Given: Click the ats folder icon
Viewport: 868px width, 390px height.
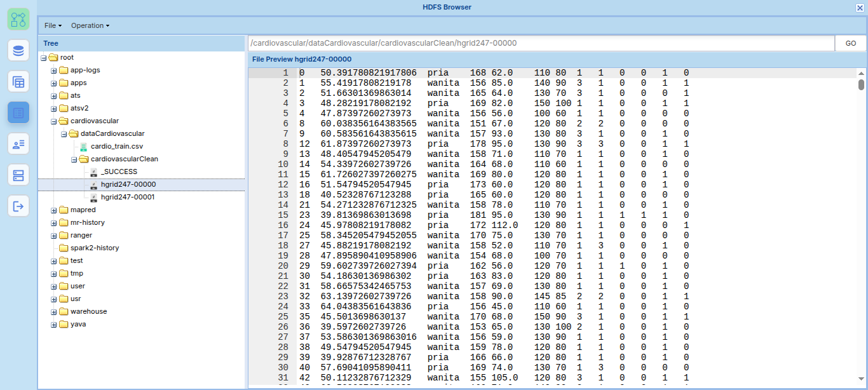Looking at the screenshot, I should tap(64, 95).
